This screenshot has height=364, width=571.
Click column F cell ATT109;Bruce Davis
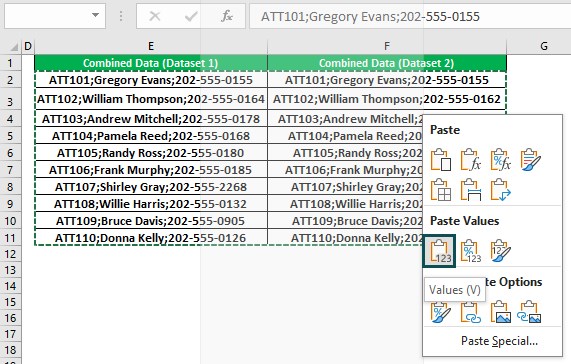pos(345,221)
